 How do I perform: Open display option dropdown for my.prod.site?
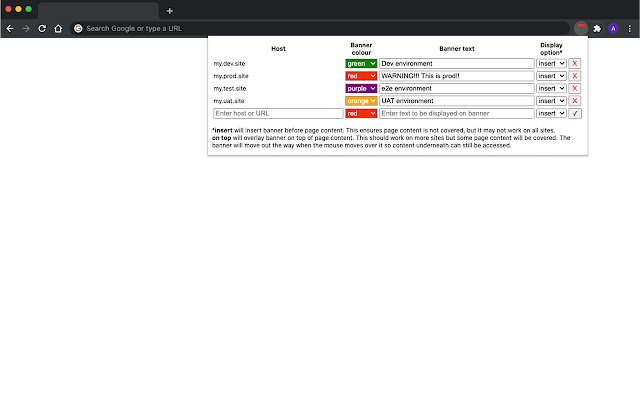pyautogui.click(x=551, y=76)
